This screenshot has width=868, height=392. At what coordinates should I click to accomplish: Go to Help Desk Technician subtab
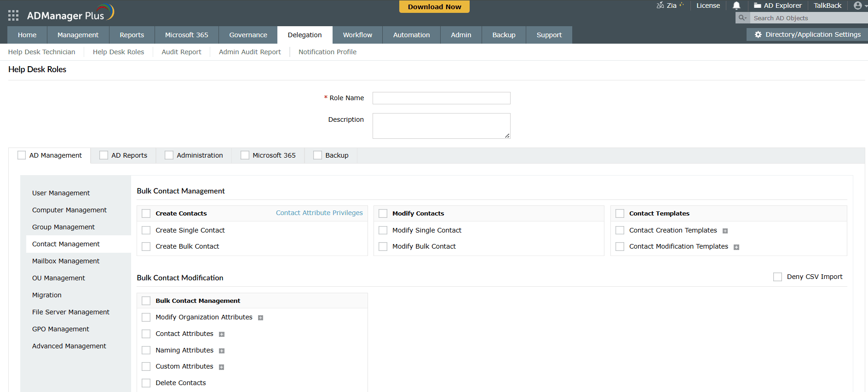click(41, 52)
